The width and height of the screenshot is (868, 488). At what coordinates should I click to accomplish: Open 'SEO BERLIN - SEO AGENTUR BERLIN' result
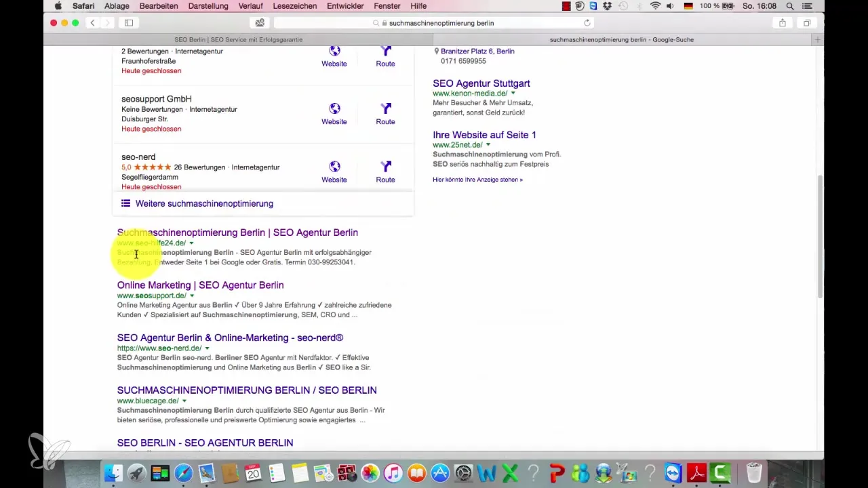pos(205,443)
